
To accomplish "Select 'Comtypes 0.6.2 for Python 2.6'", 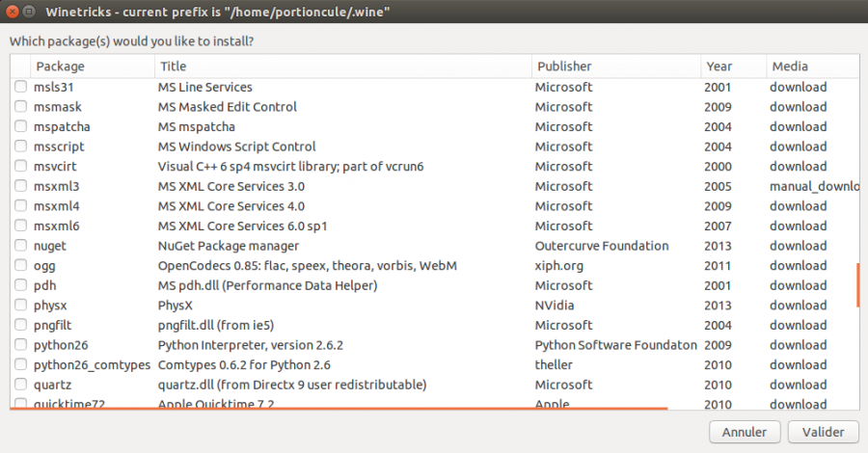I will pos(244,365).
